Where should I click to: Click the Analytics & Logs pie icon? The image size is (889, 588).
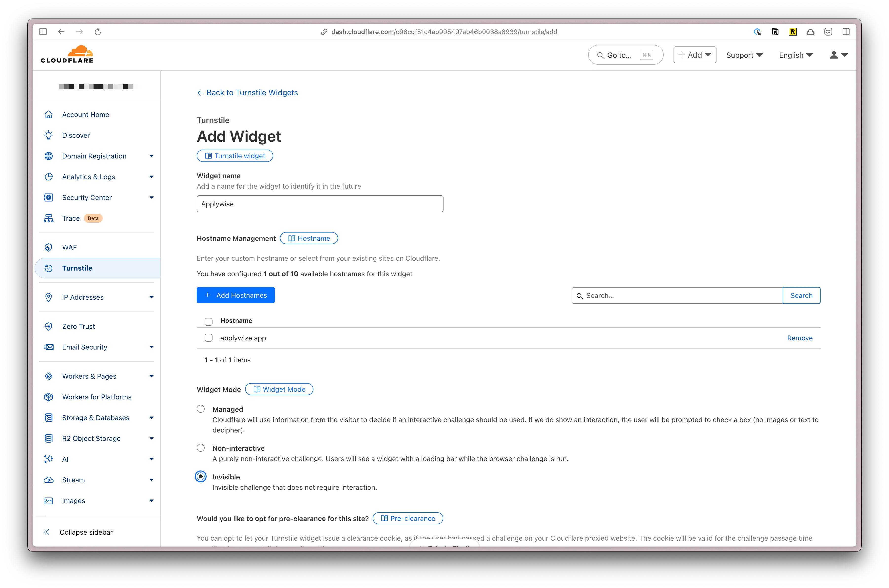coord(49,177)
